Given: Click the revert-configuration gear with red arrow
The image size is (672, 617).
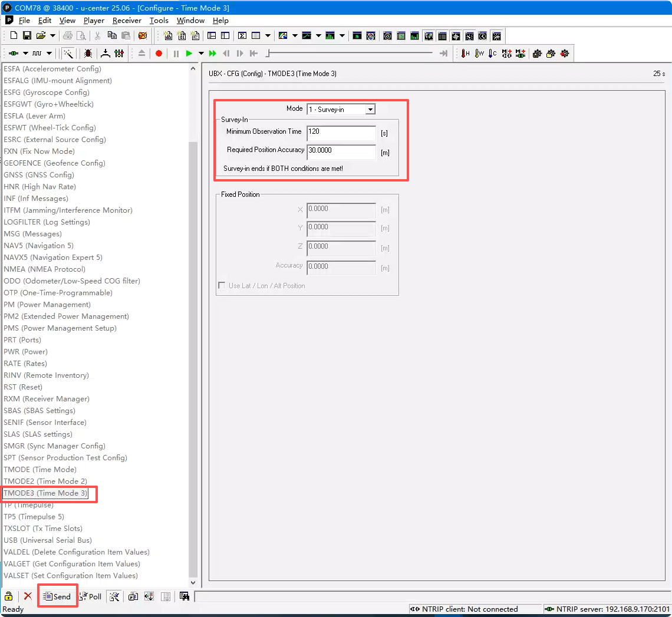Looking at the screenshot, I should (565, 54).
